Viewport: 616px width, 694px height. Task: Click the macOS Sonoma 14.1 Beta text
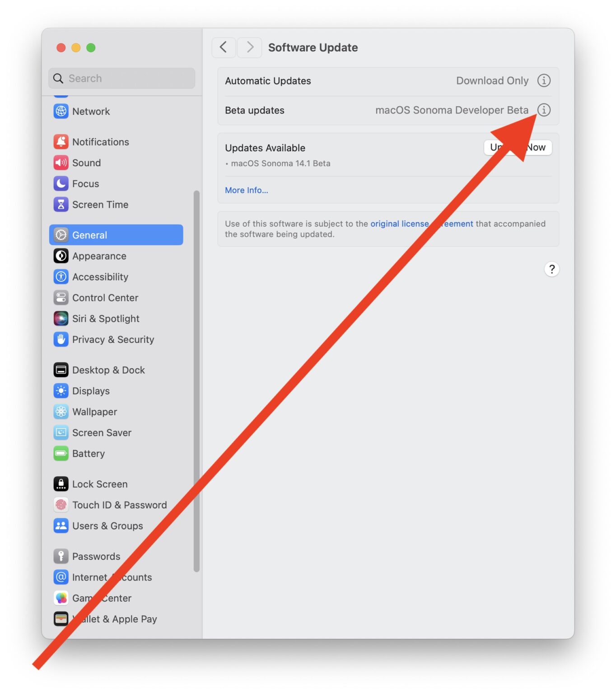click(280, 164)
